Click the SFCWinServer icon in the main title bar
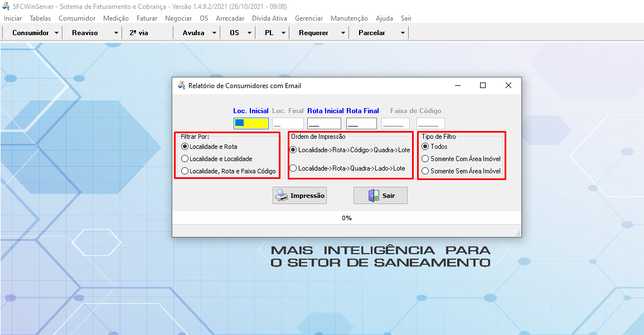This screenshot has height=335, width=644. (x=6, y=7)
